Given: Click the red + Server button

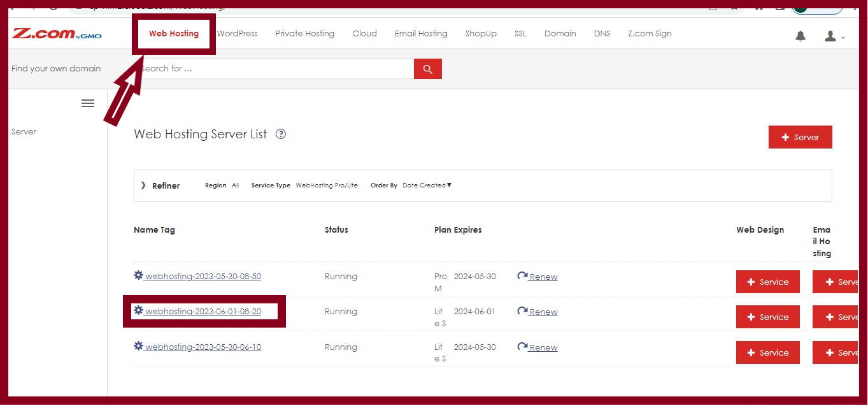Looking at the screenshot, I should coord(800,136).
